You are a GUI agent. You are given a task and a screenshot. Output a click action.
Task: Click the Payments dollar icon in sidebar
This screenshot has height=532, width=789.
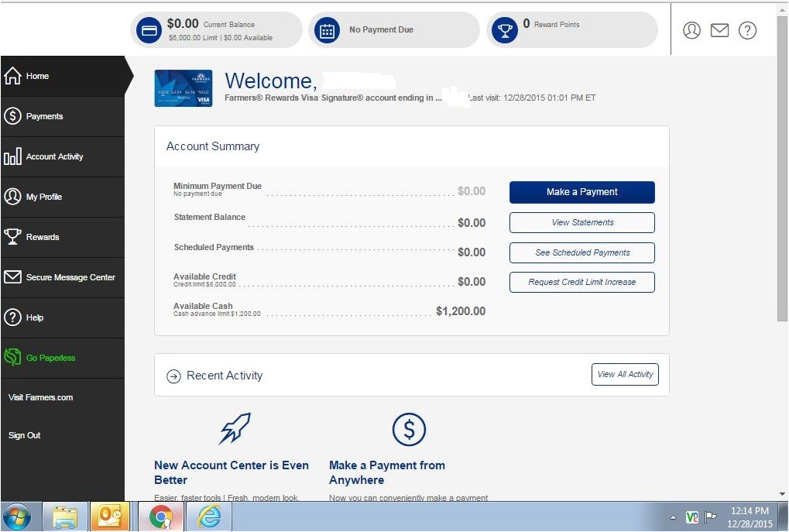pos(12,116)
